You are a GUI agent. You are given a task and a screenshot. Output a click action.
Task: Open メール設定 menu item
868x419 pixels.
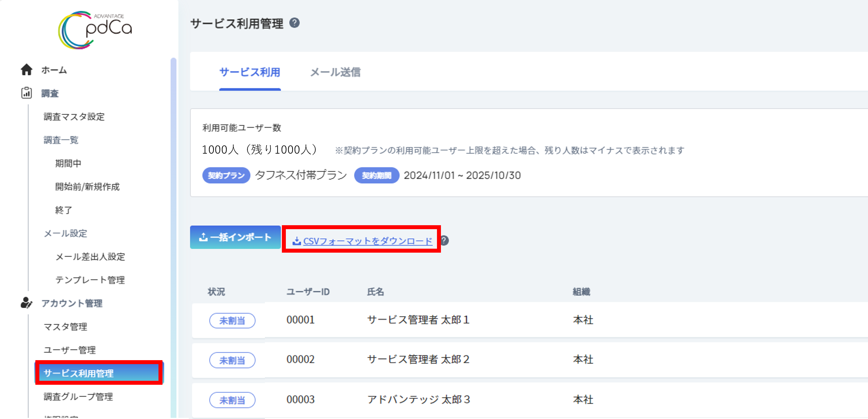(65, 233)
